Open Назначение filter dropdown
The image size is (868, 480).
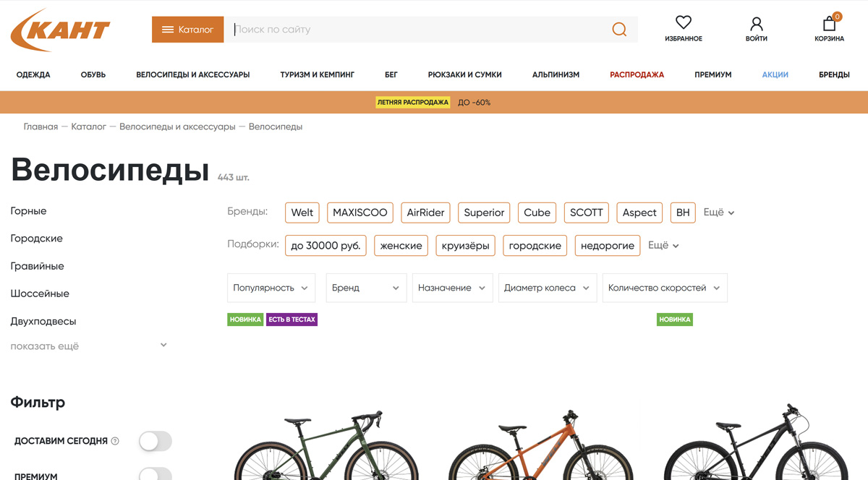coord(452,288)
